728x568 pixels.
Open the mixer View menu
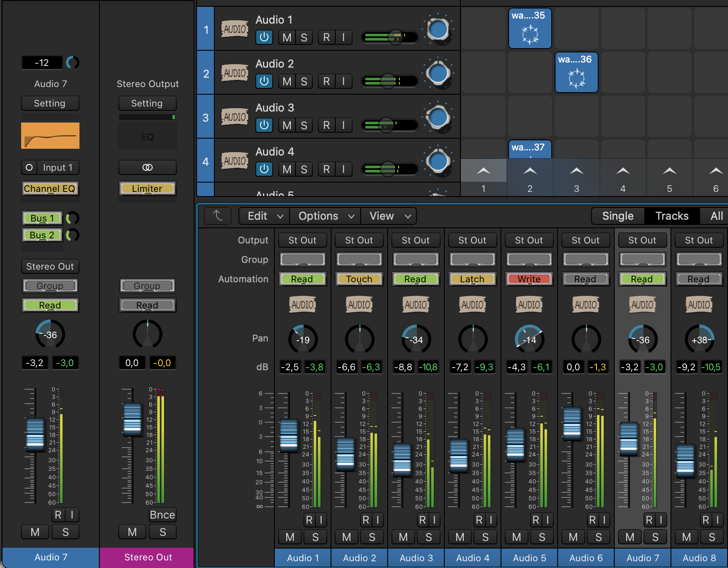tap(389, 216)
